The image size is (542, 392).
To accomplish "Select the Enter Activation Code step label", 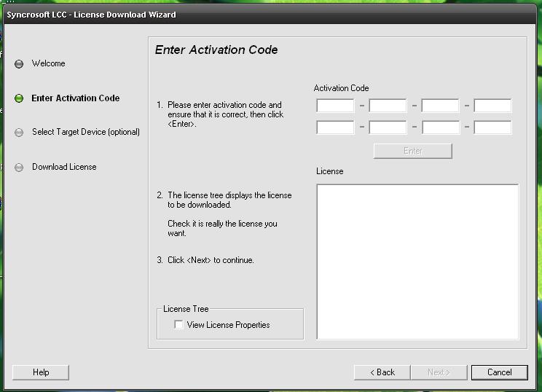I will pyautogui.click(x=75, y=98).
